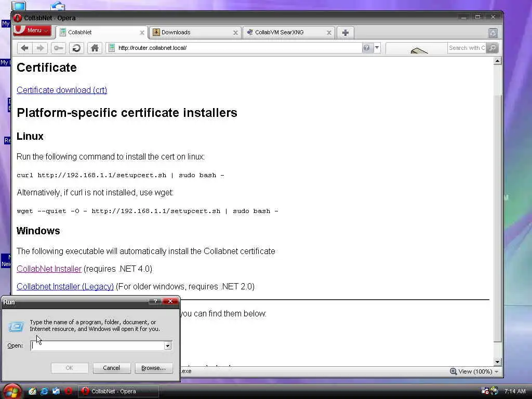Launch Internet Explorer from quick launch
This screenshot has height=399, width=532.
pyautogui.click(x=44, y=391)
